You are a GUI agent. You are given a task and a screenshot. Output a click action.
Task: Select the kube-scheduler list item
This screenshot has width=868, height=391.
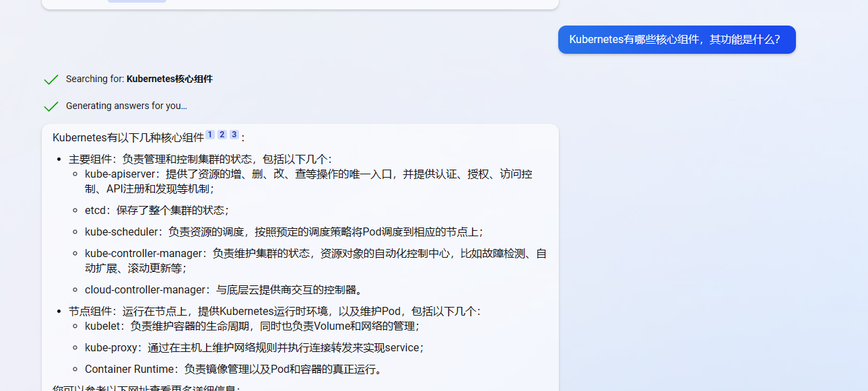(283, 232)
